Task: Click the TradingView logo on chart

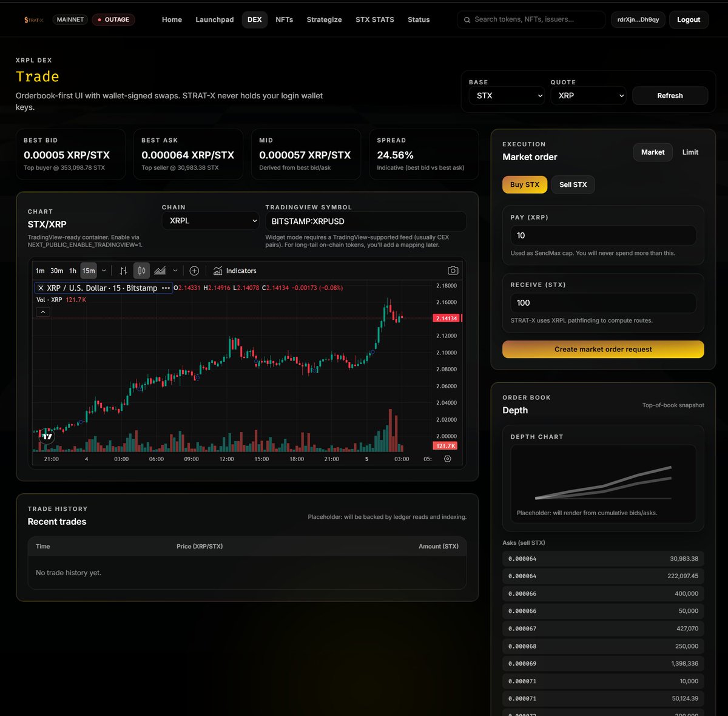Action: pos(47,436)
